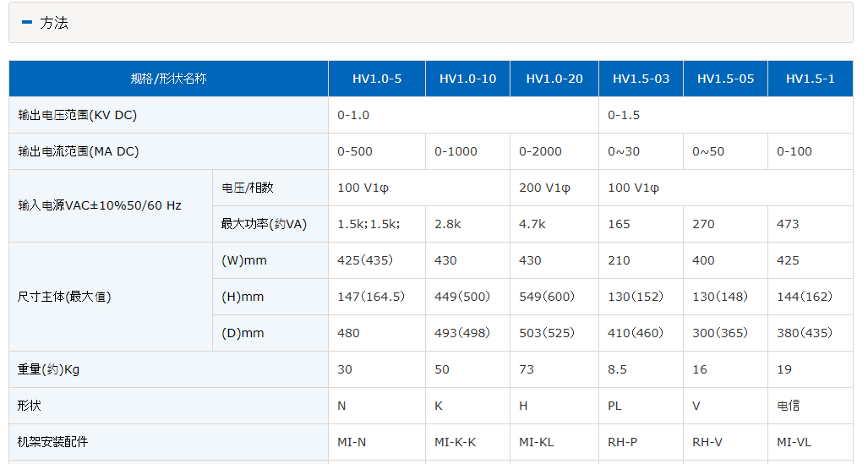Click the 输出电压范围(KV DC) row label

tap(78, 115)
